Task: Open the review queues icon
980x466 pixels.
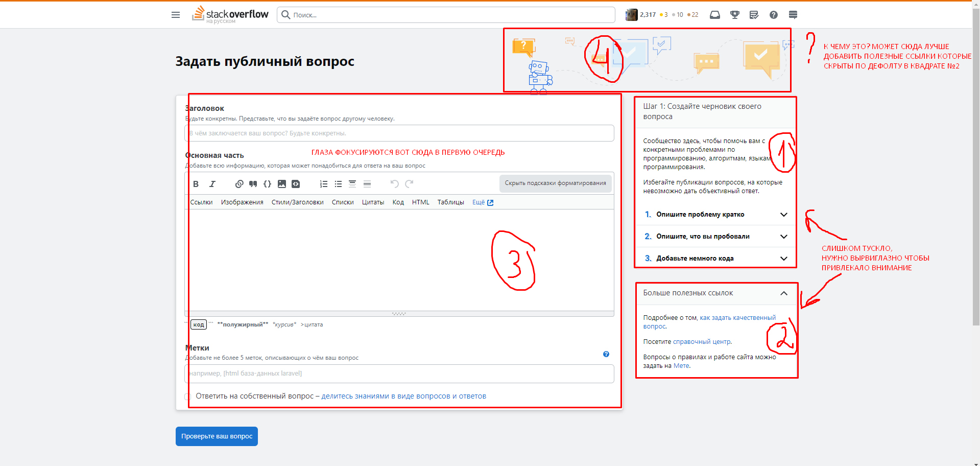Action: point(754,15)
